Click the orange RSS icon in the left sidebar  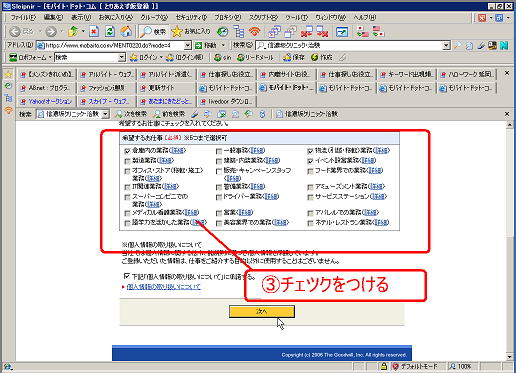click(8, 110)
